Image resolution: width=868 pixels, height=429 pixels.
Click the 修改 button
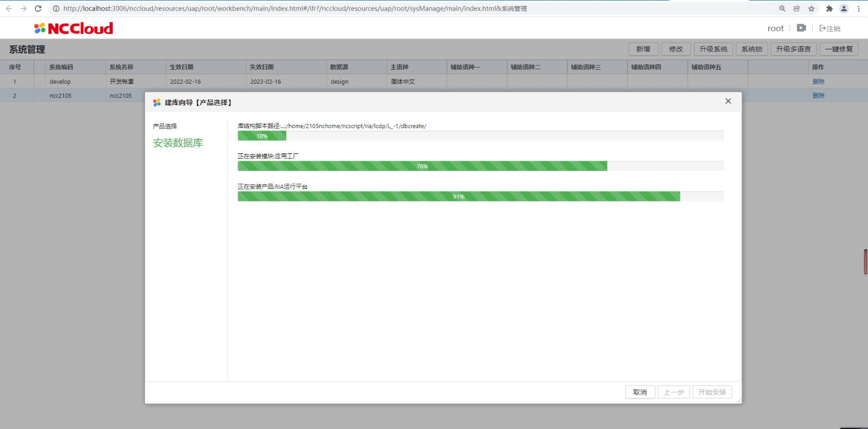pyautogui.click(x=676, y=49)
